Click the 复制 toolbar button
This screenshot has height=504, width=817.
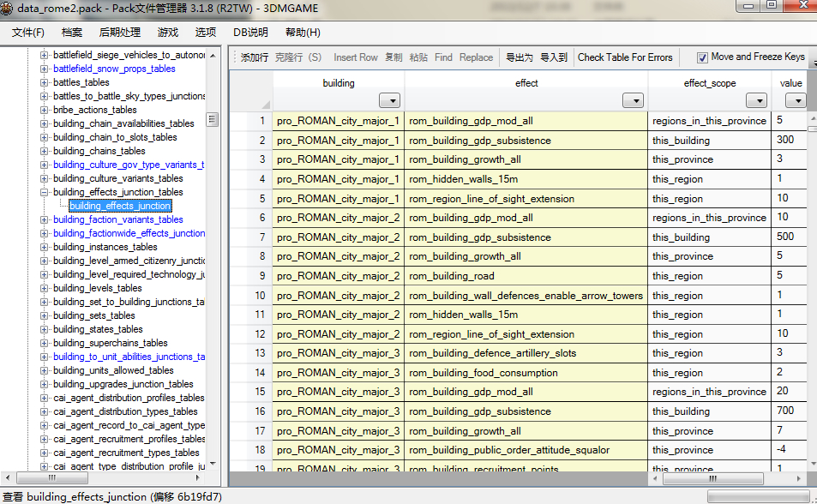pos(393,57)
